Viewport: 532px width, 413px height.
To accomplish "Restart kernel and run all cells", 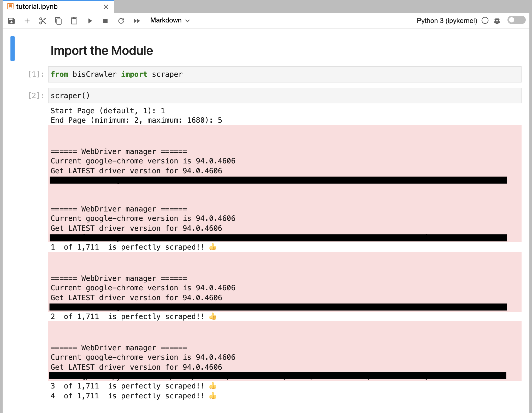I will click(x=137, y=21).
